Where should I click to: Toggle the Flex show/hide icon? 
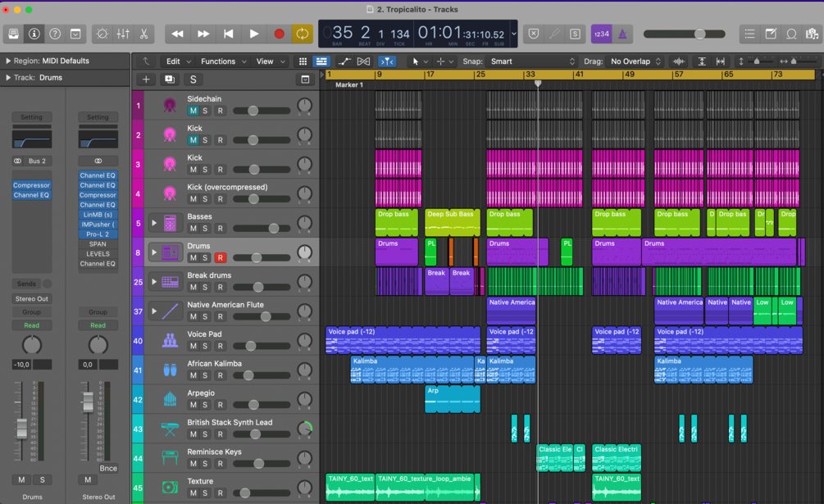click(363, 61)
